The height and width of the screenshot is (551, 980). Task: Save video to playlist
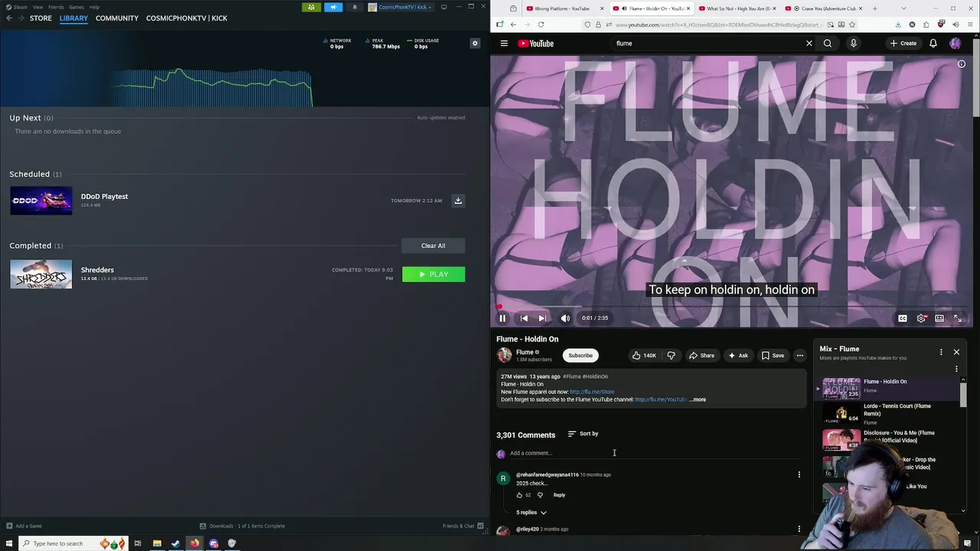(x=773, y=355)
